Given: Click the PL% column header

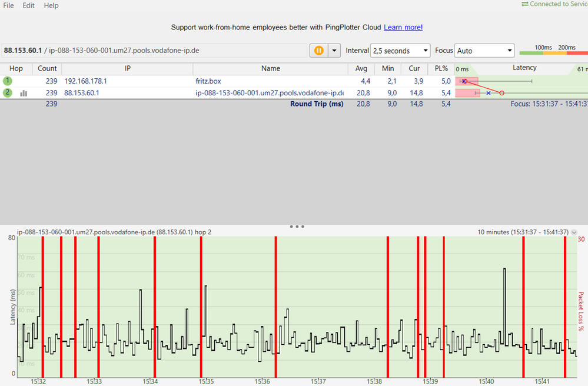Looking at the screenshot, I should click(441, 69).
